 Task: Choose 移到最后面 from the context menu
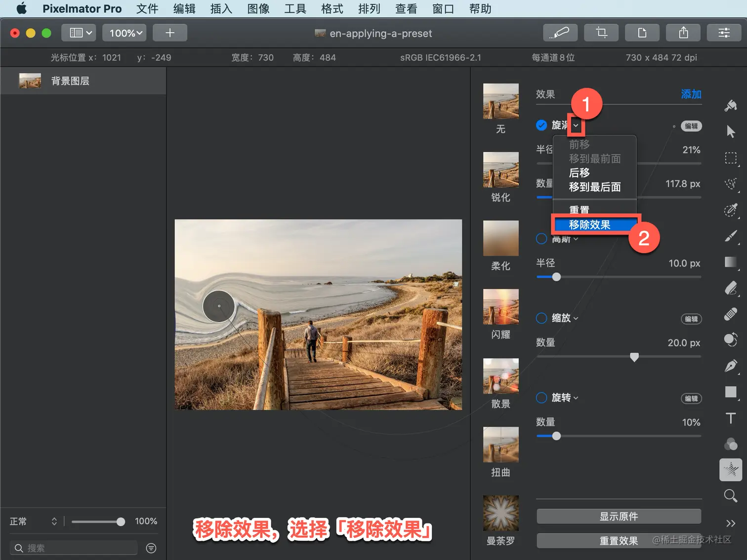[595, 187]
